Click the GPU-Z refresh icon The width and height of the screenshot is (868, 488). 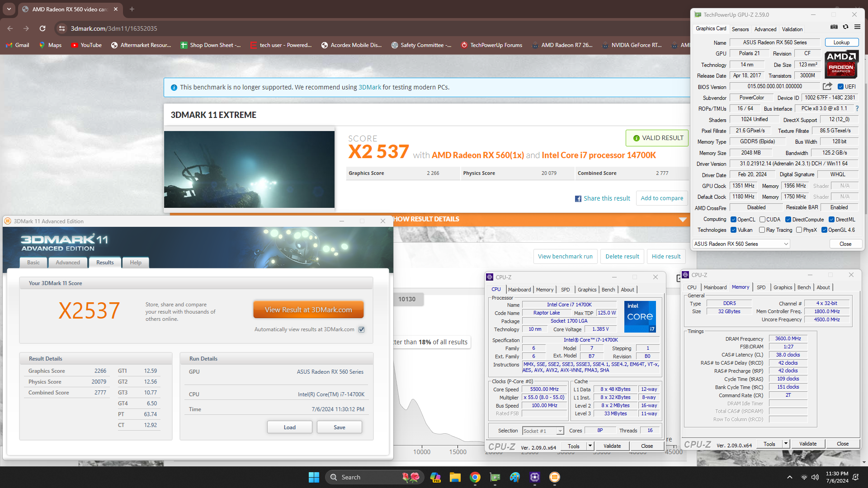coord(845,27)
